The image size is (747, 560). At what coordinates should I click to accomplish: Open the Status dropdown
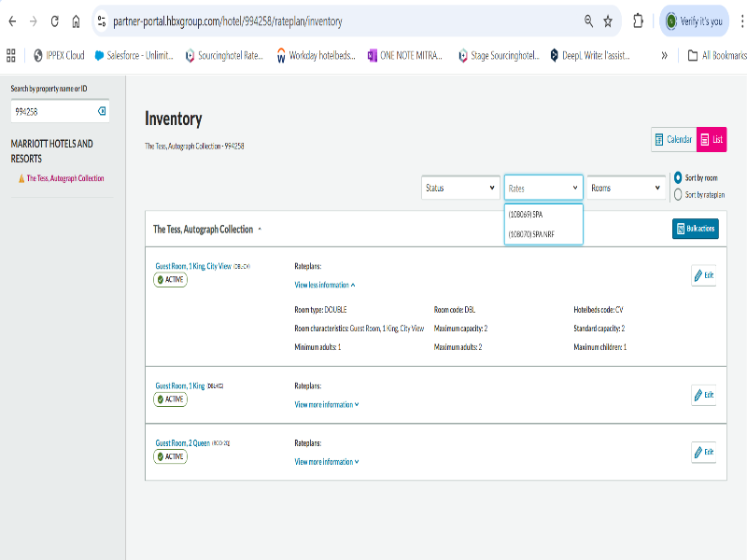coord(460,188)
